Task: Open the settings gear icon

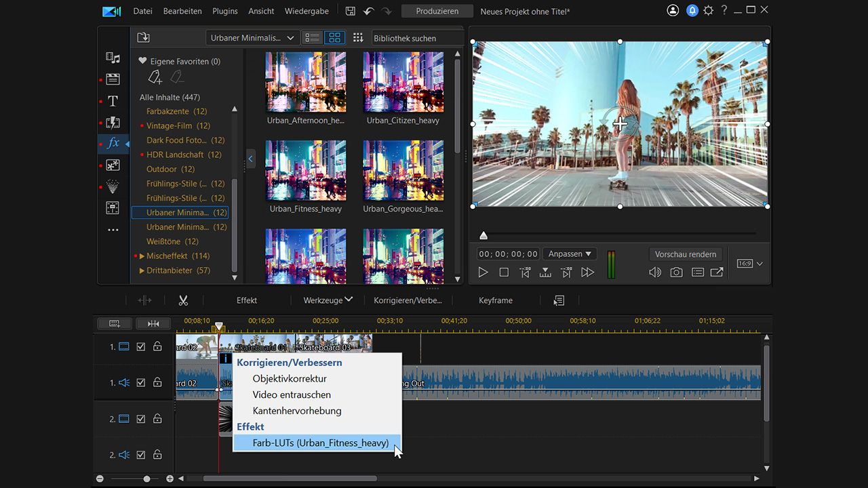Action: coord(708,11)
